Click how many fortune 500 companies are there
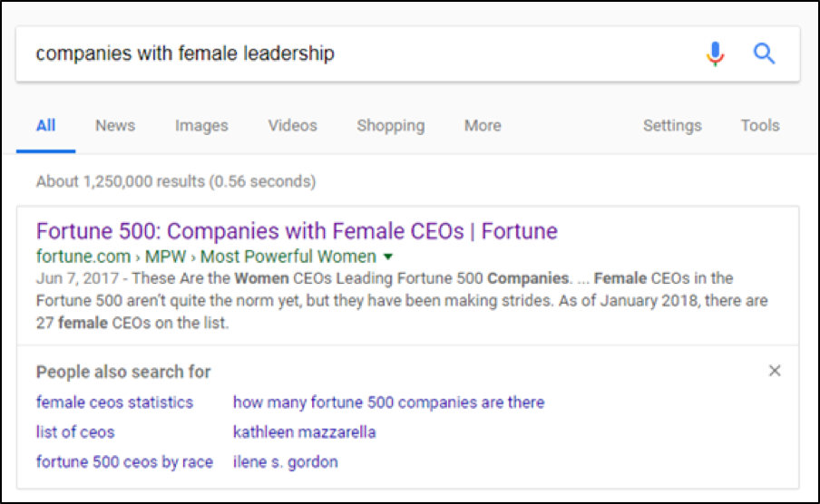Screen dimensions: 820x504 click(388, 402)
